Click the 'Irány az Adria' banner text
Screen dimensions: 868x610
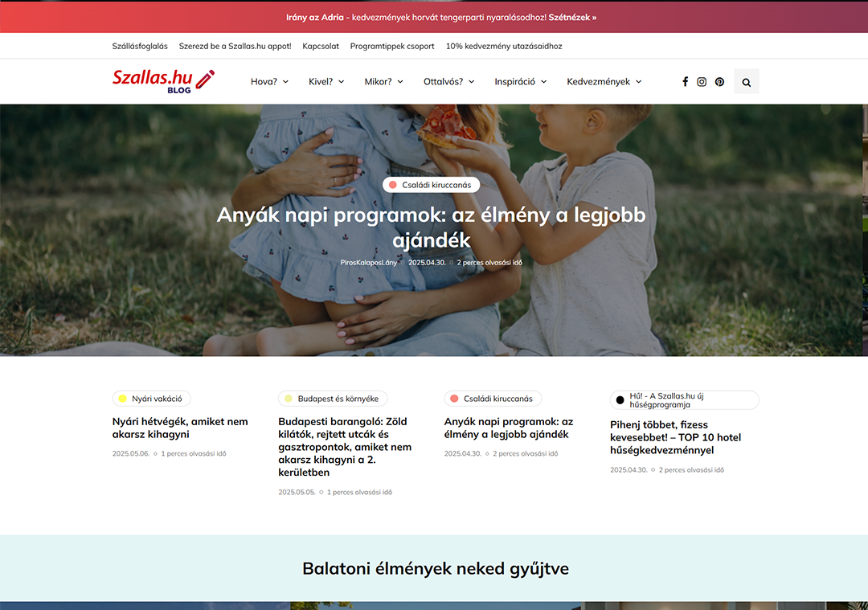(x=315, y=17)
